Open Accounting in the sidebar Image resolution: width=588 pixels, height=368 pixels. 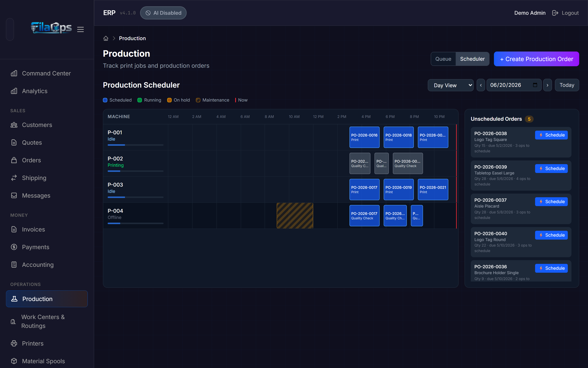coord(47,265)
